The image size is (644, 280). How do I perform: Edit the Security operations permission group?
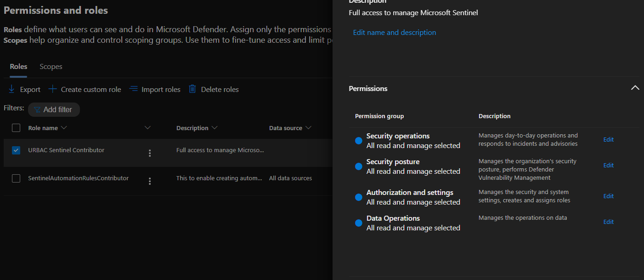click(608, 139)
